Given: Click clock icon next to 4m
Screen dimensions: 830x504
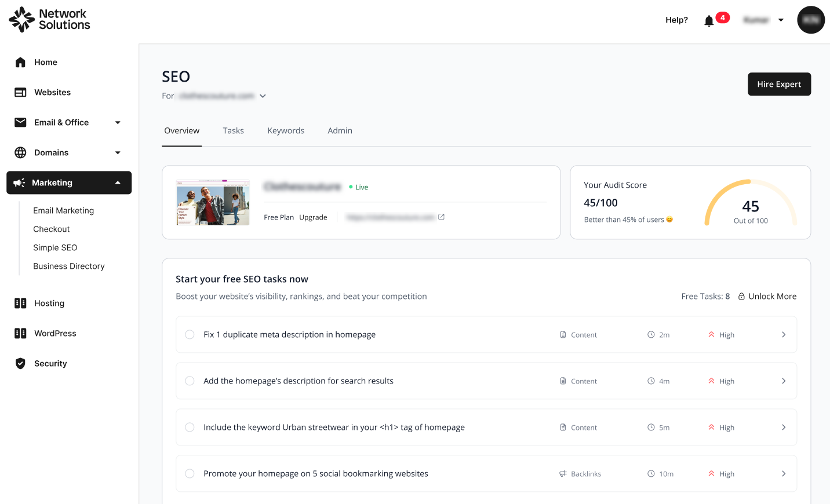Looking at the screenshot, I should pos(651,381).
